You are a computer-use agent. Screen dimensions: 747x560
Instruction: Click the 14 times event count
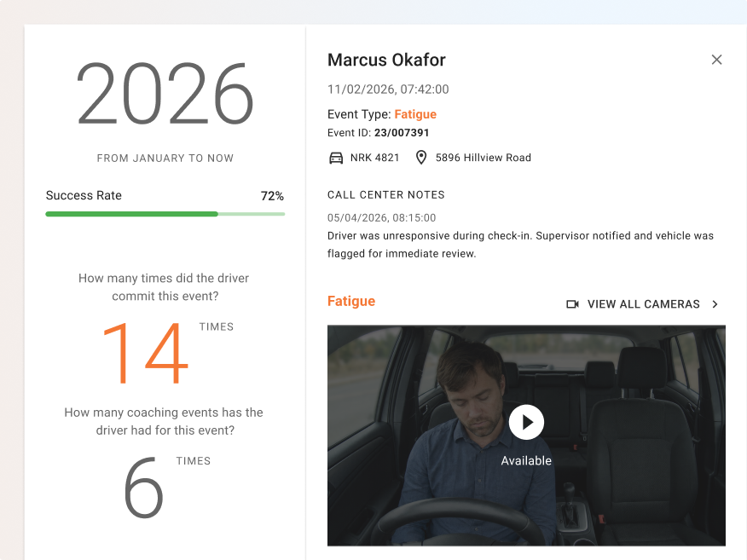pyautogui.click(x=145, y=353)
